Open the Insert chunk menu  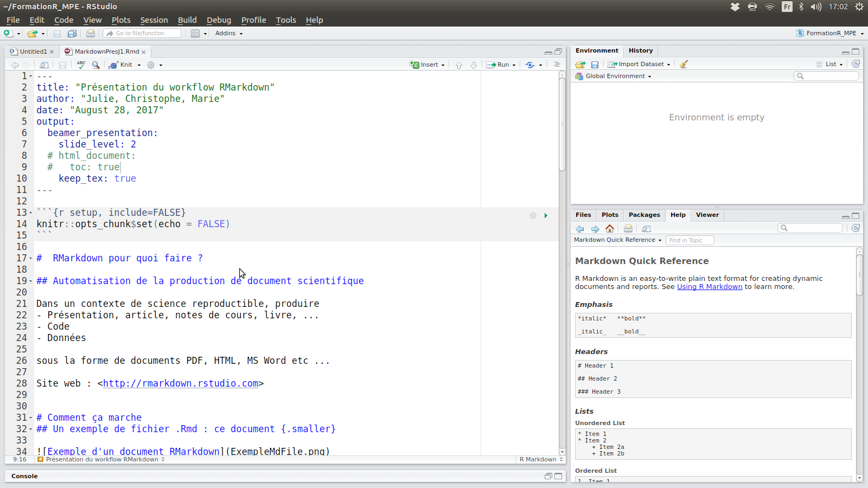[x=427, y=65]
